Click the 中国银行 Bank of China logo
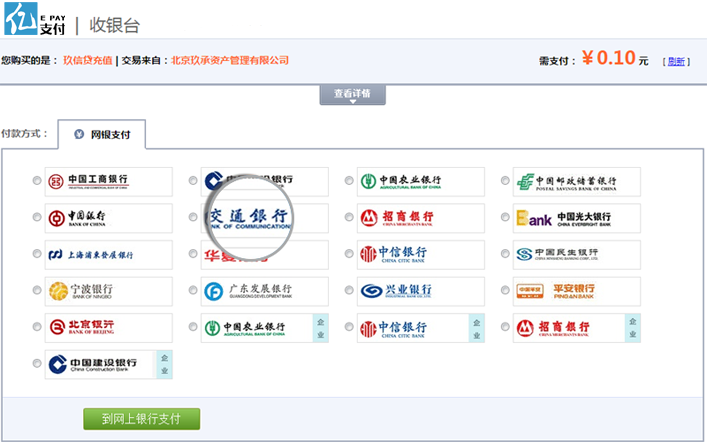Image resolution: width=707 pixels, height=442 pixels. point(109,218)
